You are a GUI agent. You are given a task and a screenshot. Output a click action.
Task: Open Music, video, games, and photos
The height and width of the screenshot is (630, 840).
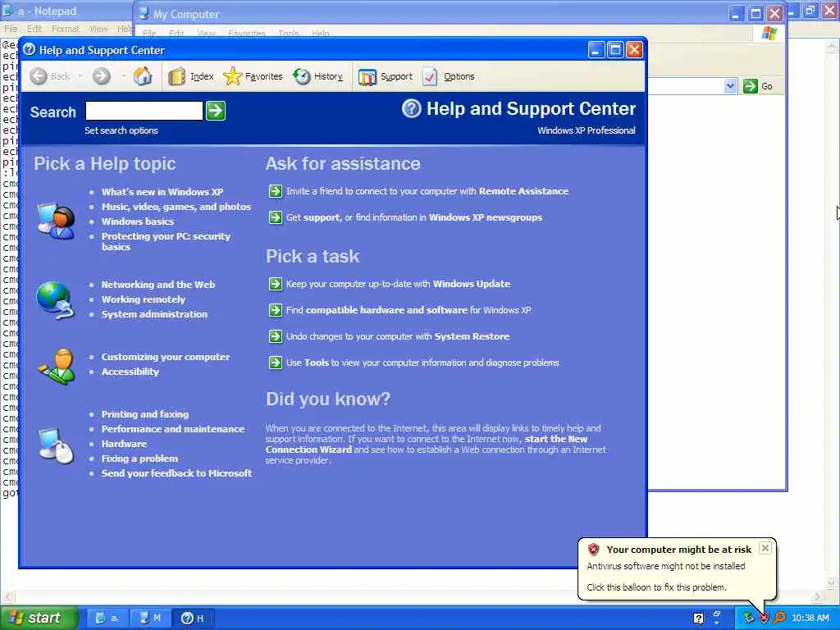coord(176,207)
